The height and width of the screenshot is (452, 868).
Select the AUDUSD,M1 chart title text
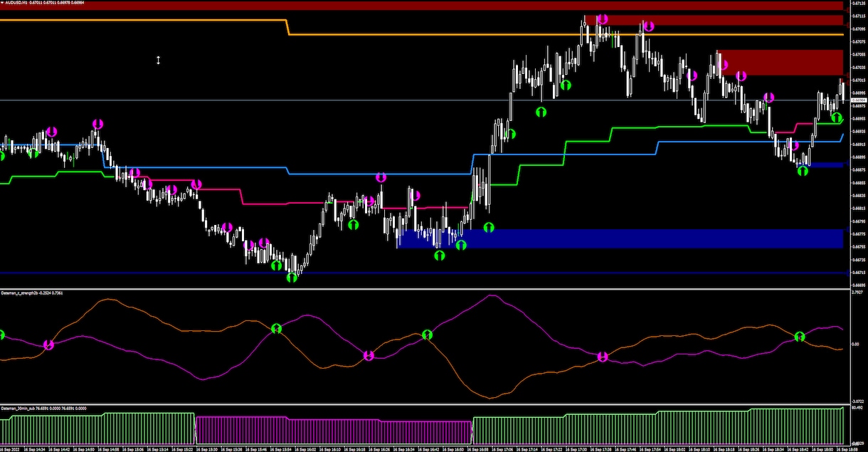[x=17, y=3]
